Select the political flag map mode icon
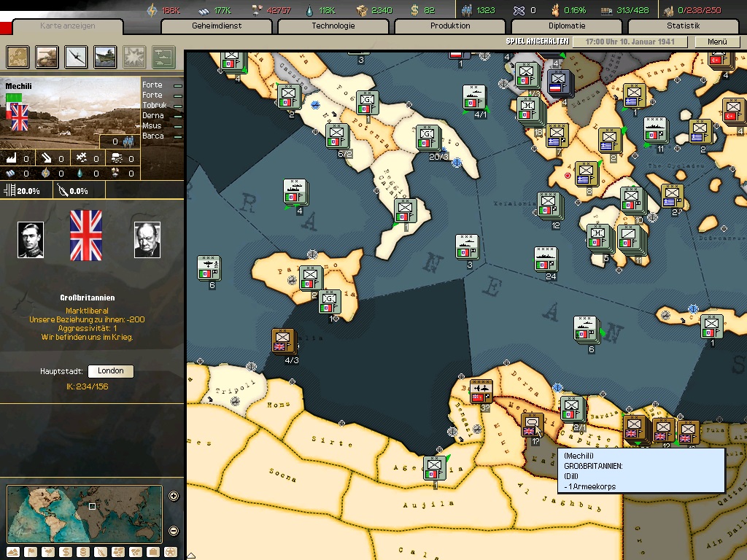 pos(31,552)
